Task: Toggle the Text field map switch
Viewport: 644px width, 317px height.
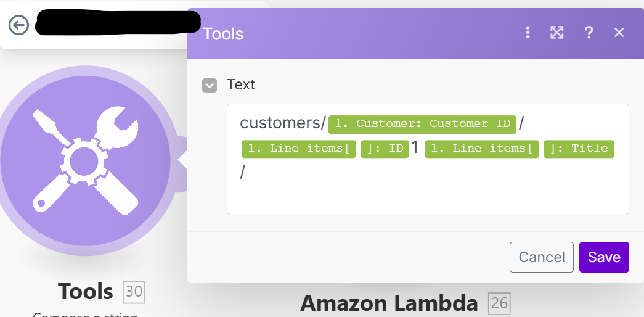Action: coord(210,85)
